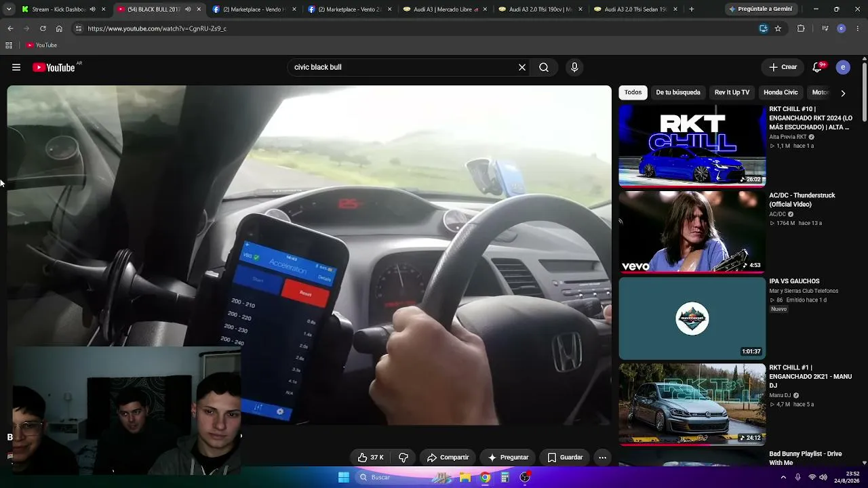Screen dimensions: 868x488
Task: Mute the BLACK BULL tab audio
Action: click(188, 9)
